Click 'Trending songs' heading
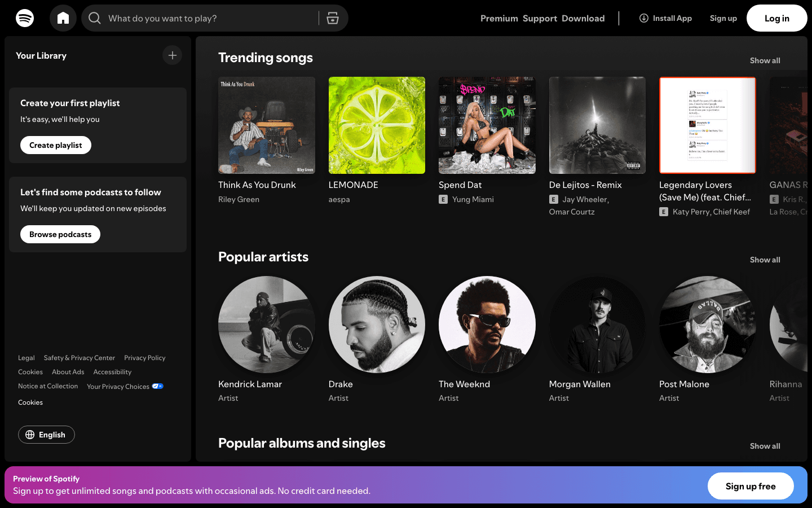Screen dimensions: 812x508 [266, 58]
